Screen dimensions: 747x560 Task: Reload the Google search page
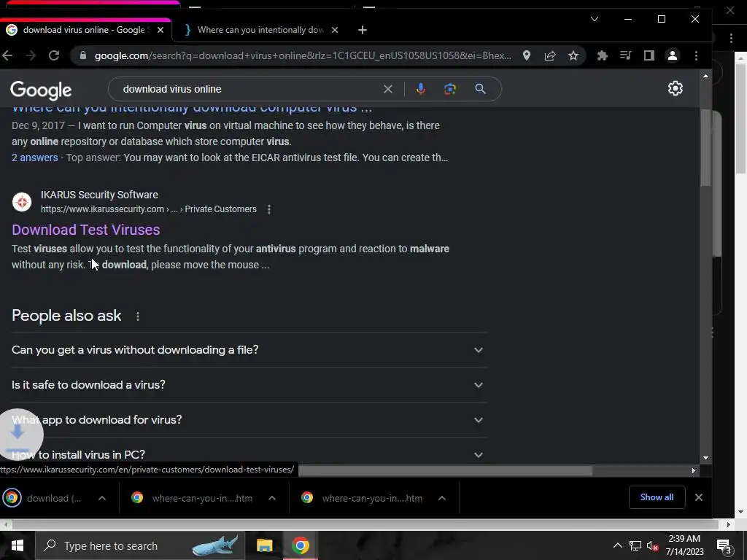click(x=54, y=55)
